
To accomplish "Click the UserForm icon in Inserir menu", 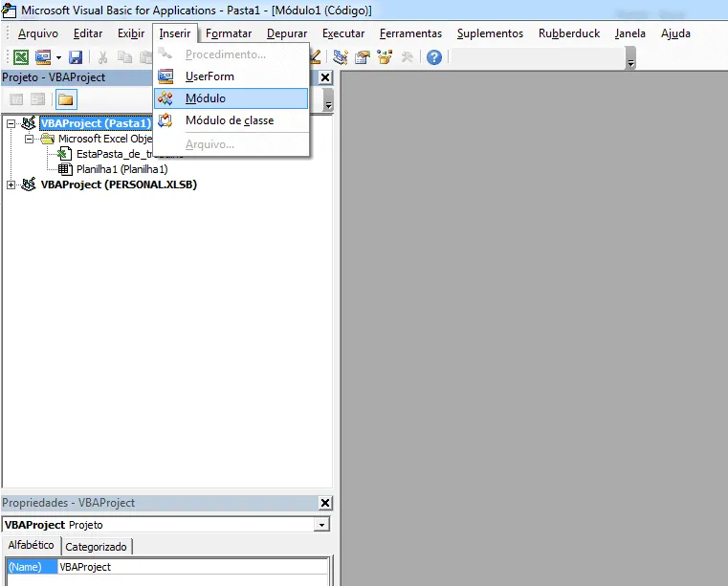I will click(165, 76).
